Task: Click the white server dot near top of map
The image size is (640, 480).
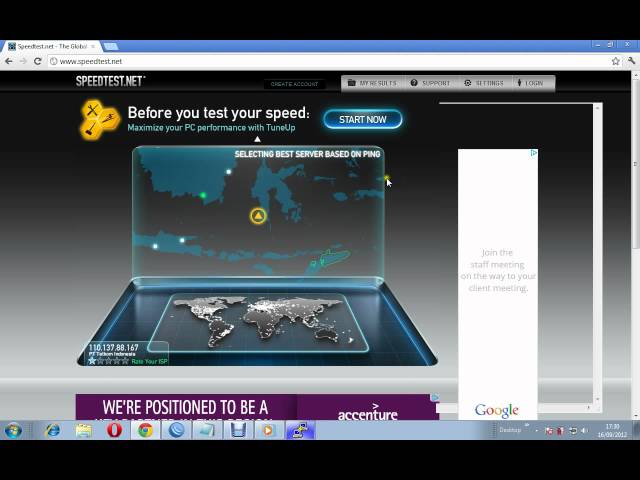Action: click(229, 172)
